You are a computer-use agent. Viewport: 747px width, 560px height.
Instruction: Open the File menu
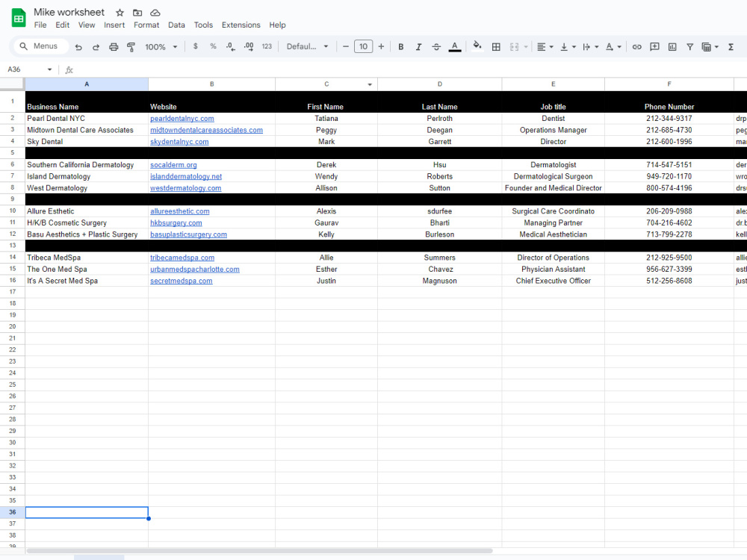tap(40, 25)
